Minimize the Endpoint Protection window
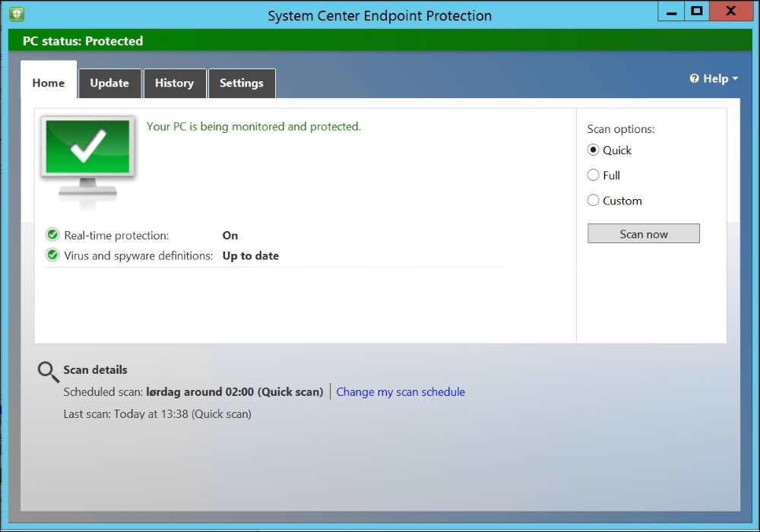760x532 pixels. [x=670, y=11]
